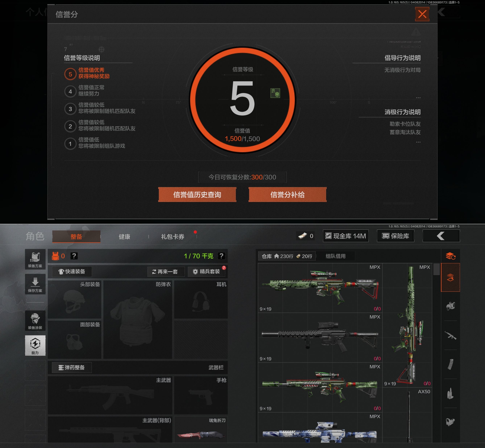Open the 能力 abilities panel

[x=35, y=345]
